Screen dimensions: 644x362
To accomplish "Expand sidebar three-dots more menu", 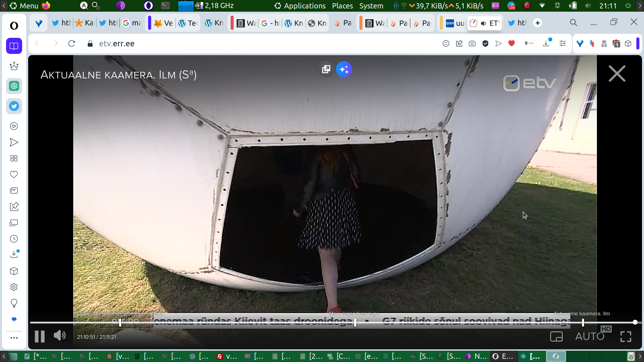I will [14, 338].
